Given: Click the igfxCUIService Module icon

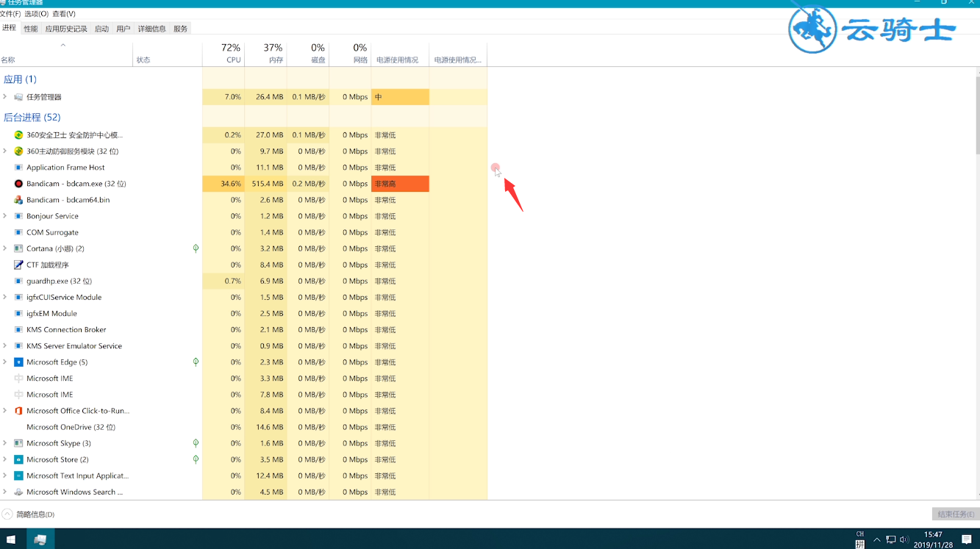Looking at the screenshot, I should [x=18, y=297].
